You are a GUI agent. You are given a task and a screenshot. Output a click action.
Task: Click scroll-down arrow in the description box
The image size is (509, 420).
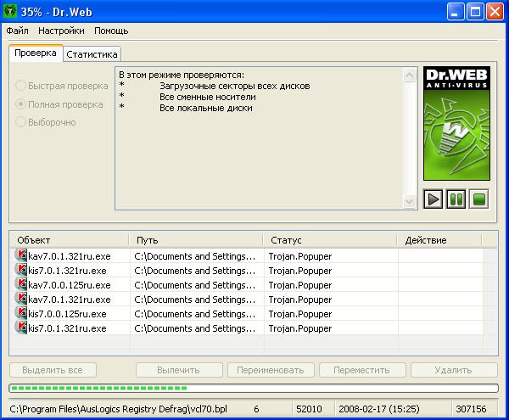410,201
